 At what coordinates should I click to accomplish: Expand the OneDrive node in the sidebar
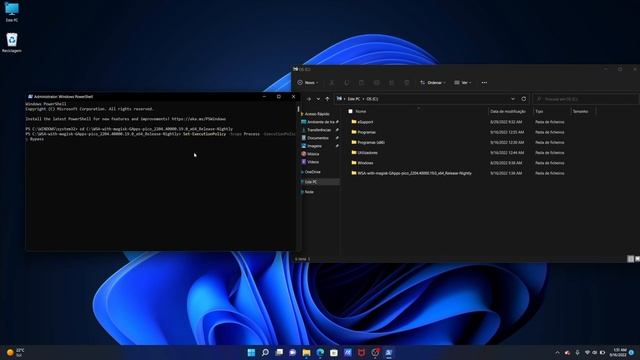tap(302, 172)
